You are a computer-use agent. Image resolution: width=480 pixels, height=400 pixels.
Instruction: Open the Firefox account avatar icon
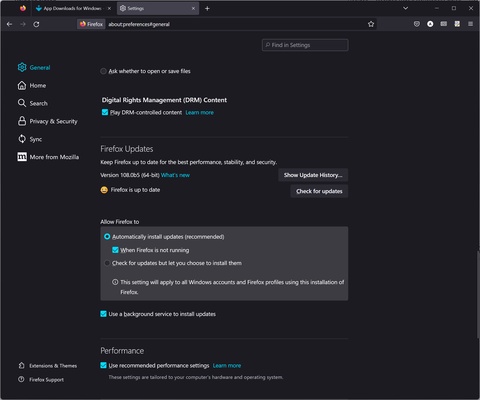click(430, 24)
